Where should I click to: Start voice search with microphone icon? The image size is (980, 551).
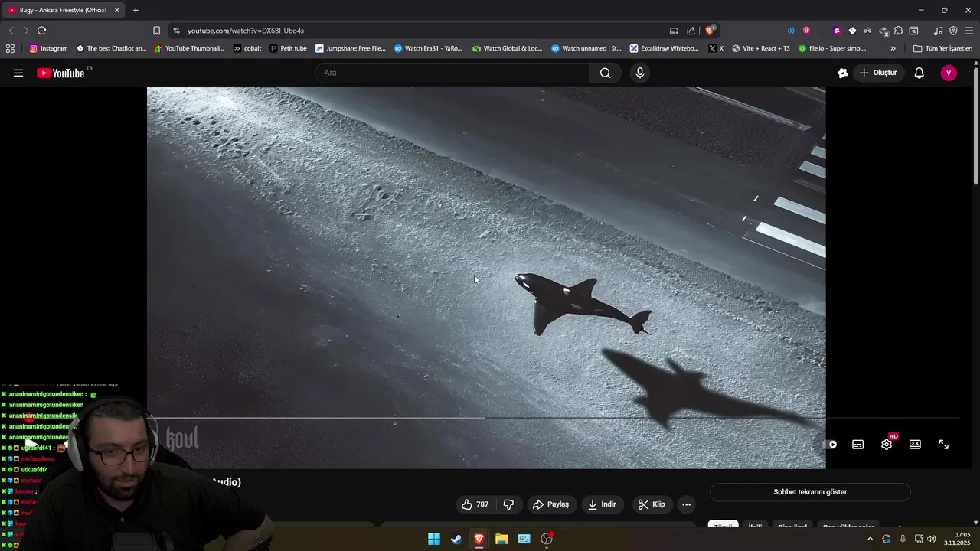pyautogui.click(x=640, y=73)
